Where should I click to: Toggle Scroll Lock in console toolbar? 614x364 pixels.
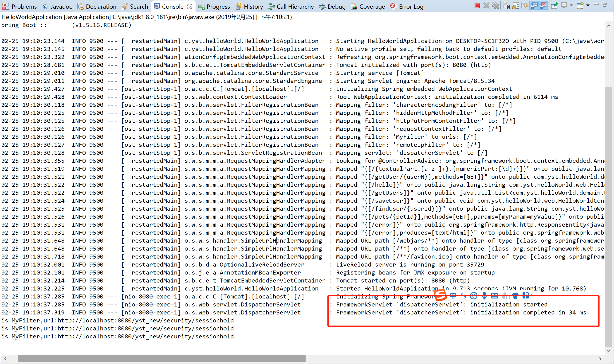point(516,6)
